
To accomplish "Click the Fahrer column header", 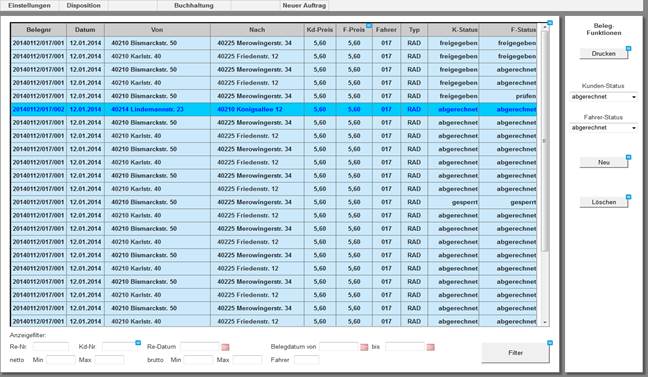I will coord(386,30).
